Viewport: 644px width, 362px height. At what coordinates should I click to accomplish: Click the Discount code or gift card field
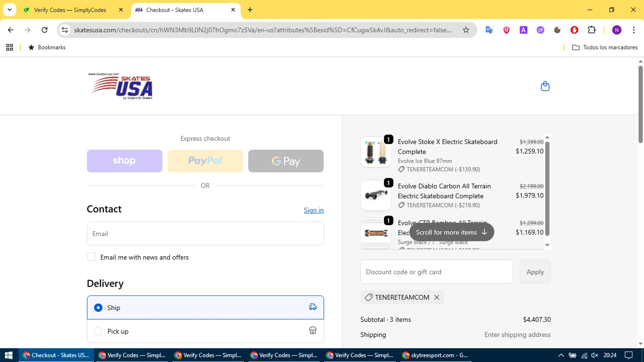click(437, 272)
